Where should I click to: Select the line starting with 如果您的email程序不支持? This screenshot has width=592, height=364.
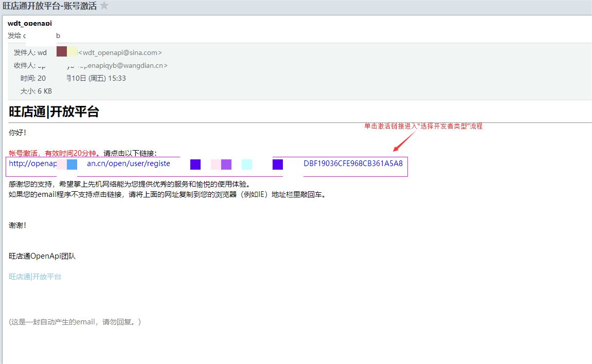point(168,195)
